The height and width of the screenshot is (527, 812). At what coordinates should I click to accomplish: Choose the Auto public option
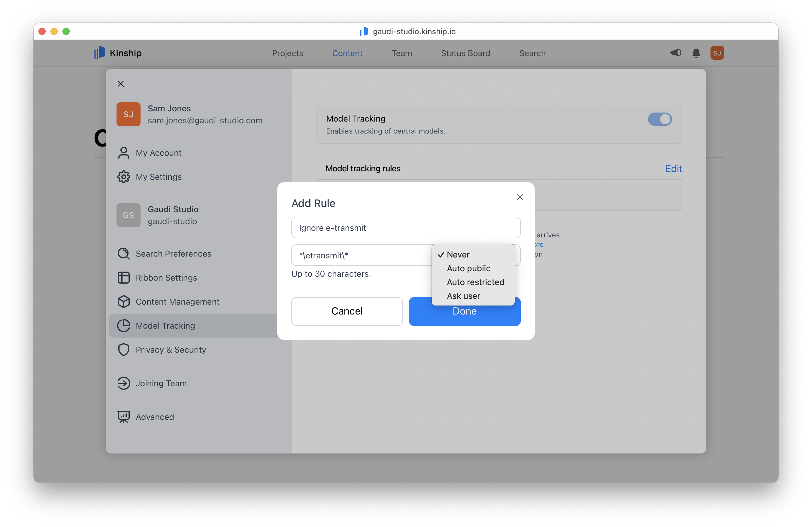tap(468, 268)
